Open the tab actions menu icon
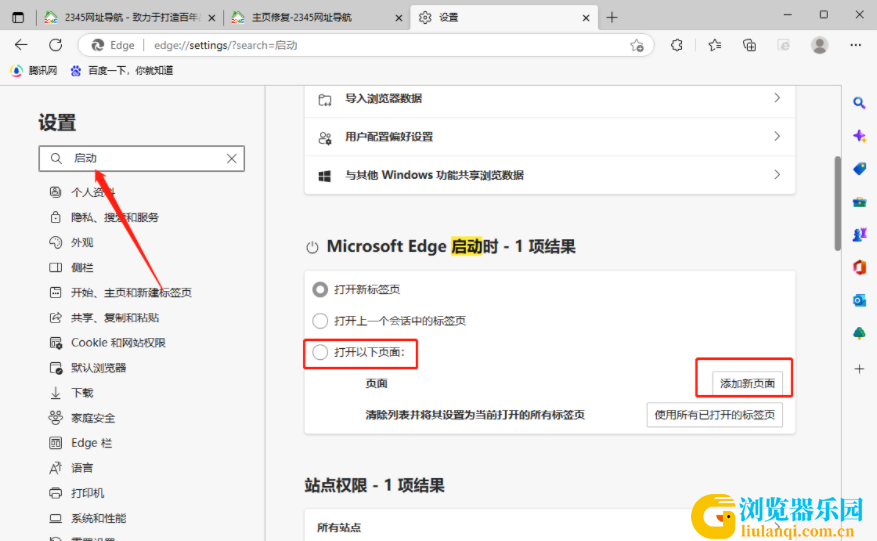The height and width of the screenshot is (541, 877). [x=18, y=17]
